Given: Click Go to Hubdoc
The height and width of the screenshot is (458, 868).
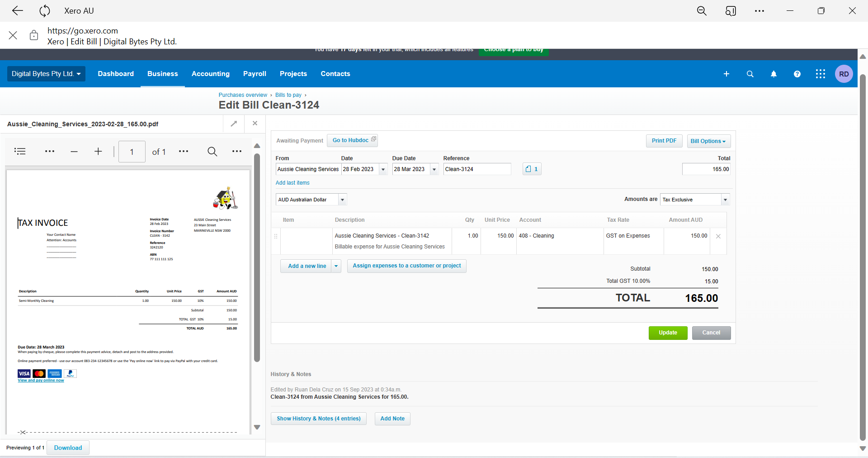Looking at the screenshot, I should click(353, 140).
